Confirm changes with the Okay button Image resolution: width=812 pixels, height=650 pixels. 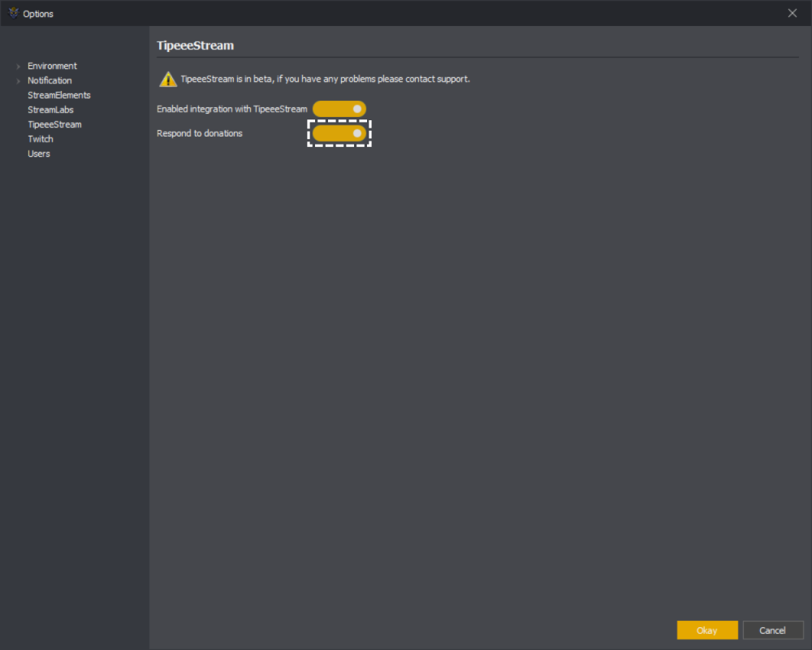point(707,630)
